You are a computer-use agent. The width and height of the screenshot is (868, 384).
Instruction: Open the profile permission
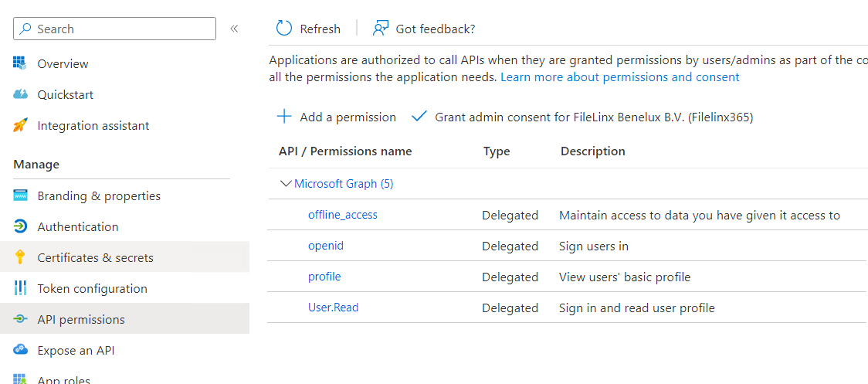pyautogui.click(x=324, y=277)
